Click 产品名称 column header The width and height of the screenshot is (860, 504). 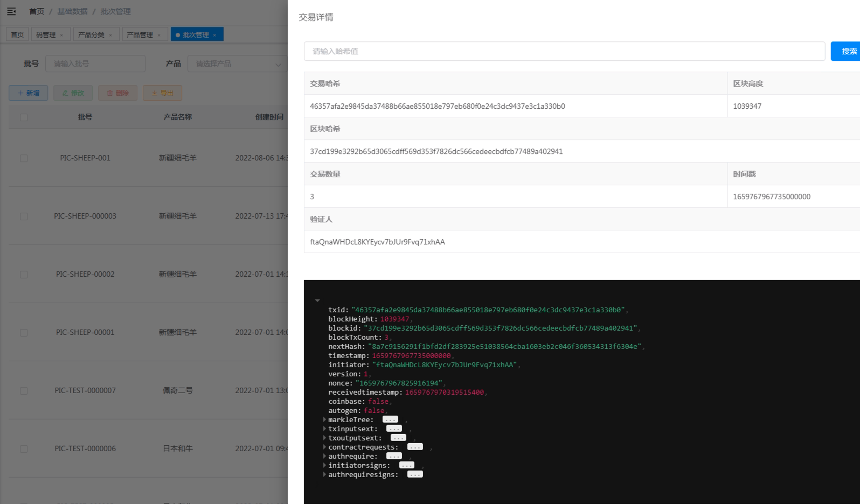[x=178, y=117]
